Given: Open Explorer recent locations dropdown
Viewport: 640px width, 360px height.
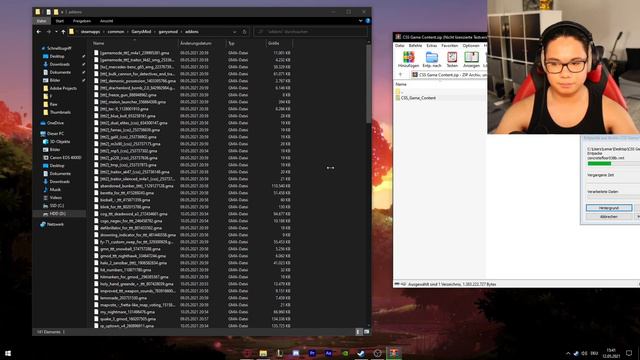Looking at the screenshot, I should [56, 31].
